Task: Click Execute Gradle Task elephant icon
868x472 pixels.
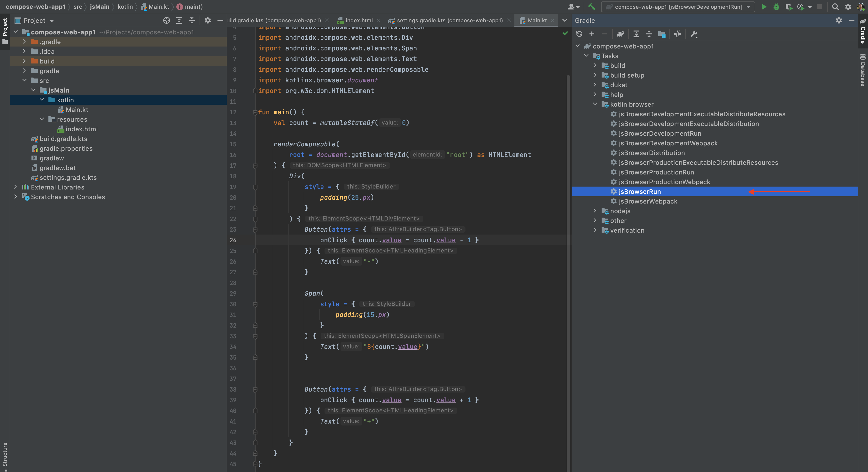Action: coord(620,34)
